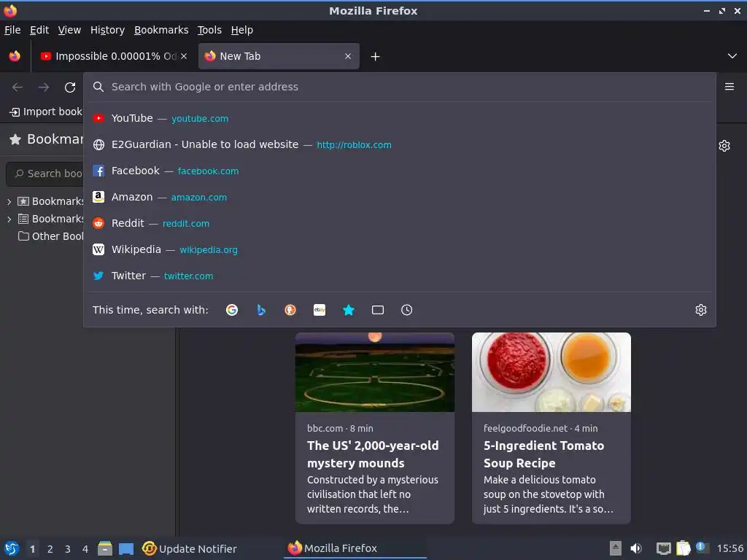Viewport: 747px width, 560px height.
Task: Open Update Notifier from taskbar
Action: click(x=190, y=548)
